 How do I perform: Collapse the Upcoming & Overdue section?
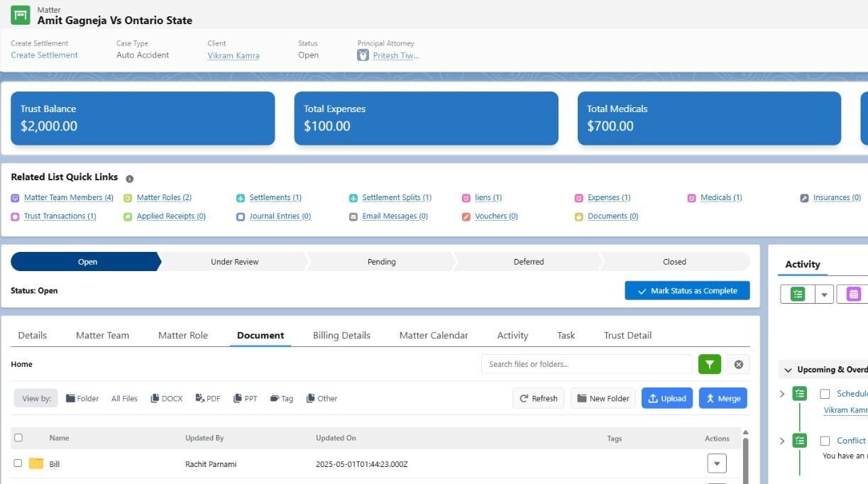click(x=788, y=370)
